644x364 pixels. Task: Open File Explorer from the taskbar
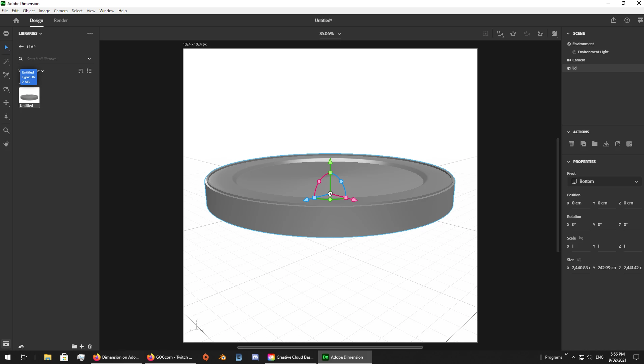point(48,357)
